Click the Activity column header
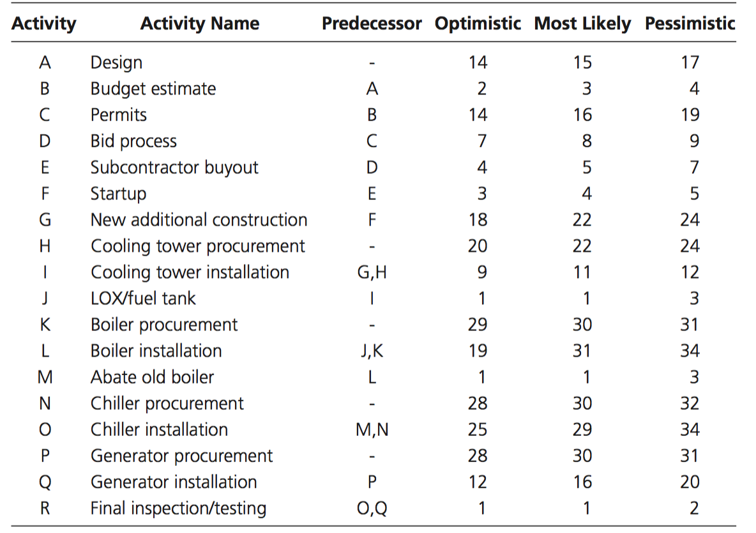 coord(44,24)
